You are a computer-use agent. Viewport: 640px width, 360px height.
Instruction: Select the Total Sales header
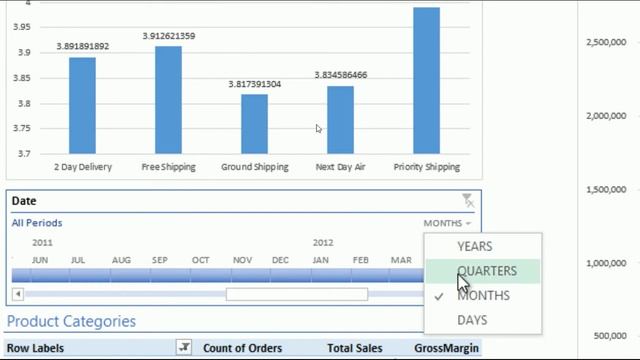355,348
